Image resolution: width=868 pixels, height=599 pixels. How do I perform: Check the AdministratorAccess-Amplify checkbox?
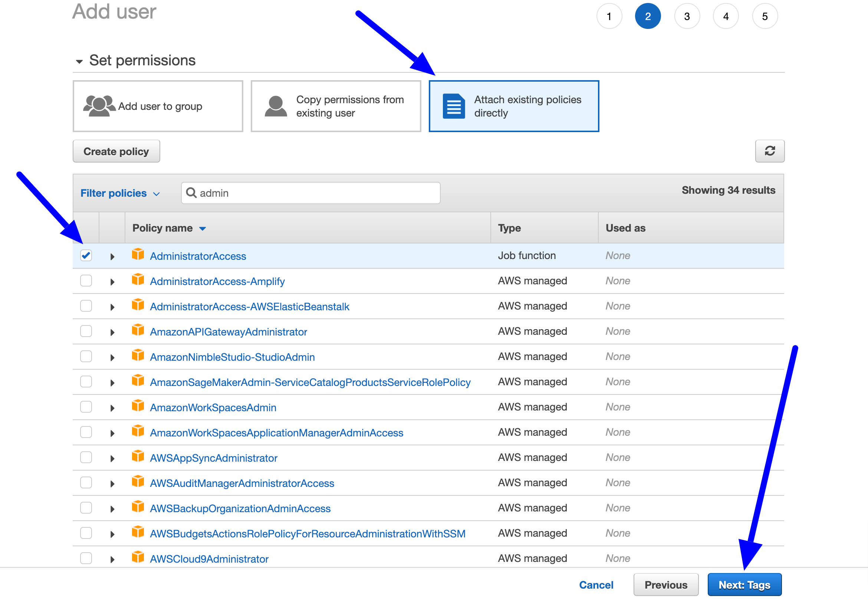pyautogui.click(x=86, y=281)
